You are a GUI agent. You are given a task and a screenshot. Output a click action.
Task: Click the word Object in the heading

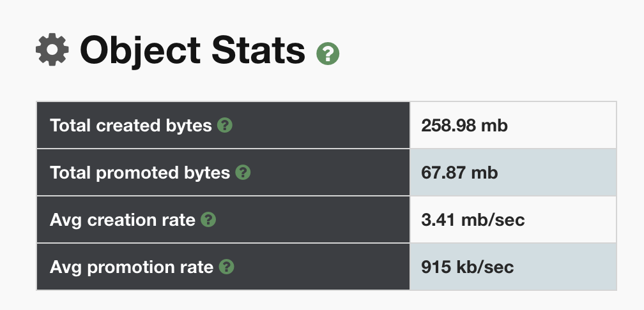tap(140, 51)
